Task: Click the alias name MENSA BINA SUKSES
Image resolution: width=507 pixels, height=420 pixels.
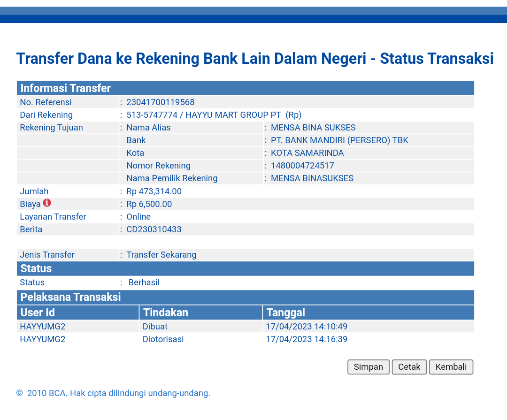Action: [x=313, y=128]
